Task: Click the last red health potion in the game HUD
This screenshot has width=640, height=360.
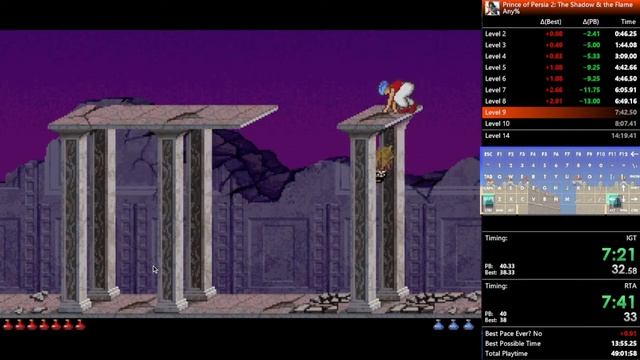Action: pyautogui.click(x=80, y=325)
